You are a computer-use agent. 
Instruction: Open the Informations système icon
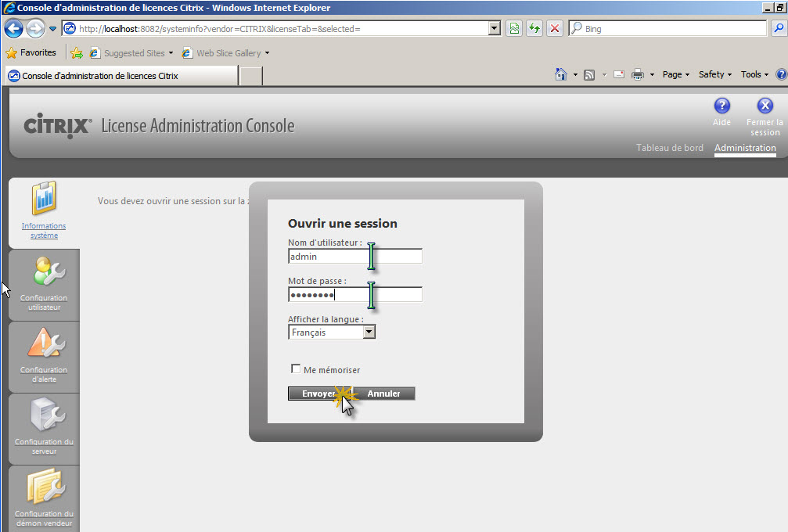[45, 197]
